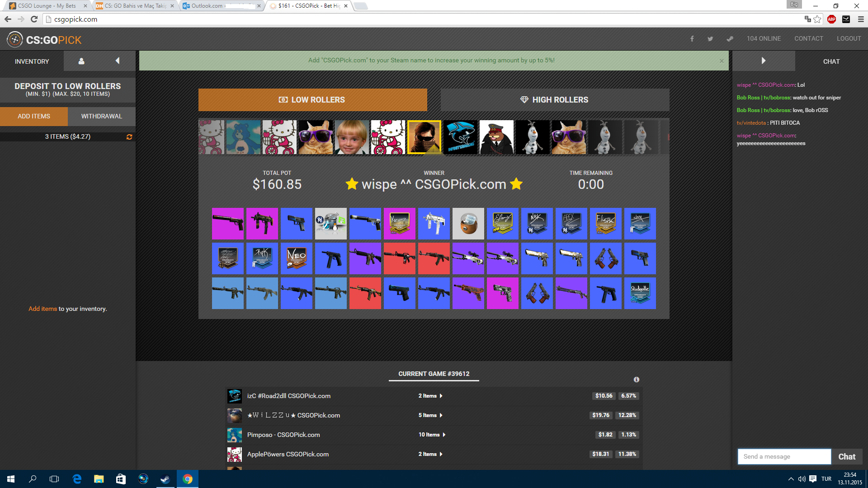Screen dimensions: 868x488
Task: Open Steam from the taskbar
Action: pos(165,479)
